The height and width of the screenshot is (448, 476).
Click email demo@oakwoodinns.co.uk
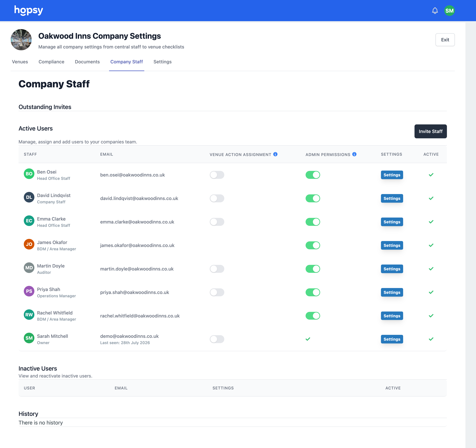129,336
